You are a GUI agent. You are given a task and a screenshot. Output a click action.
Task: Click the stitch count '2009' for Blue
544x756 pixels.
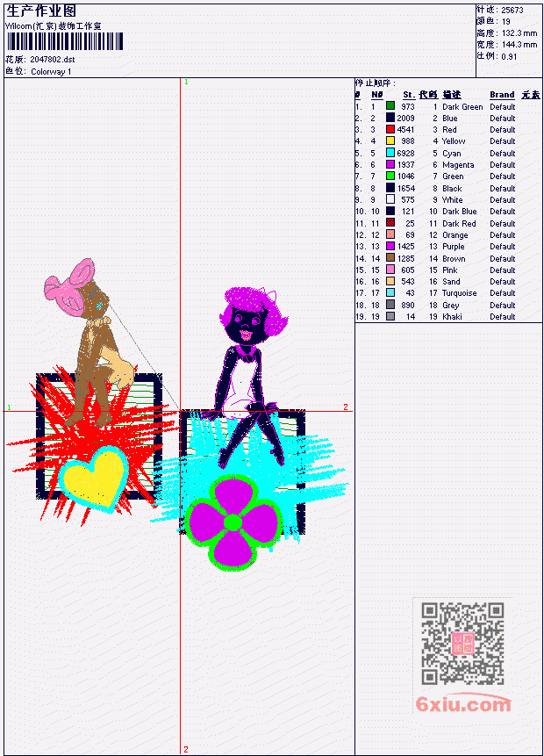[405, 118]
